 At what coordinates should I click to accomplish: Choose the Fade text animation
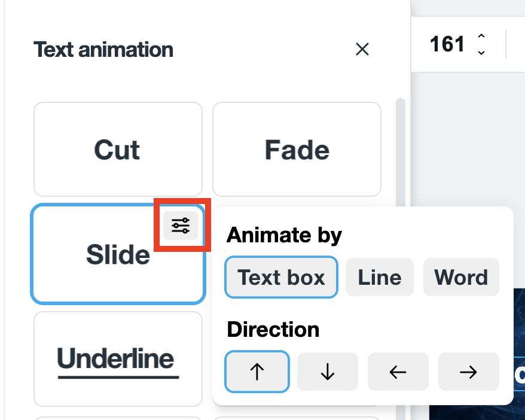[297, 150]
